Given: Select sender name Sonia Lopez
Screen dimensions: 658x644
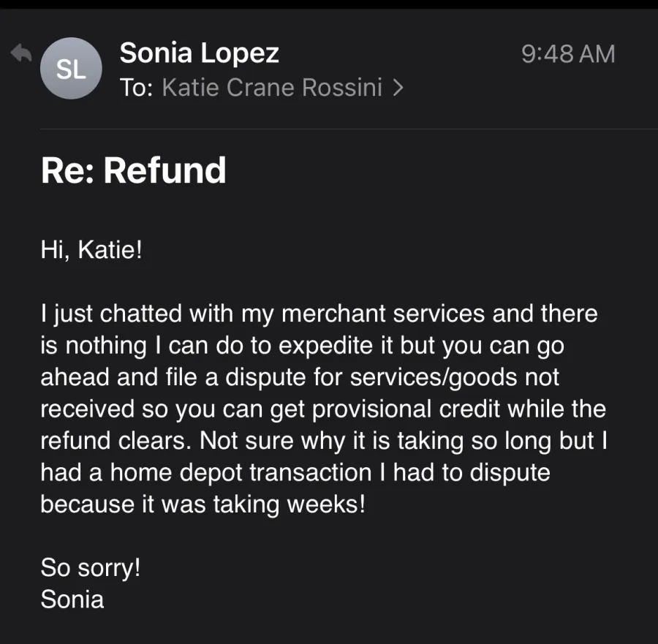Looking at the screenshot, I should (200, 53).
